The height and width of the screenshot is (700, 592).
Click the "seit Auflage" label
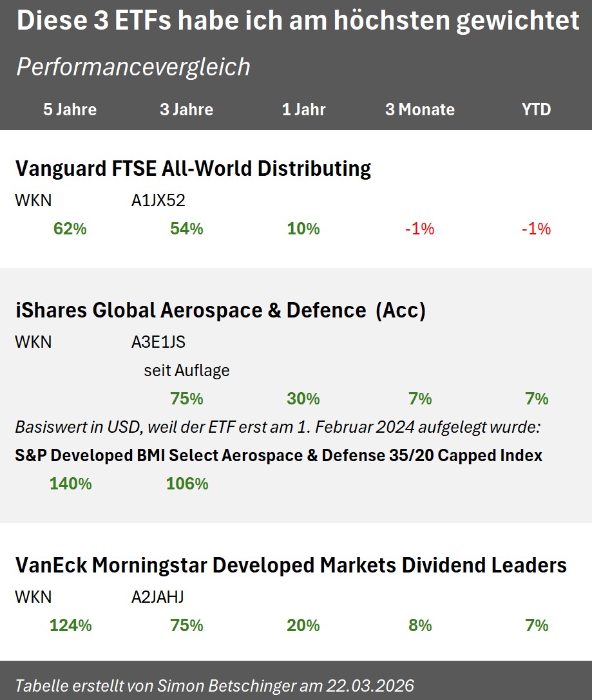tap(186, 370)
